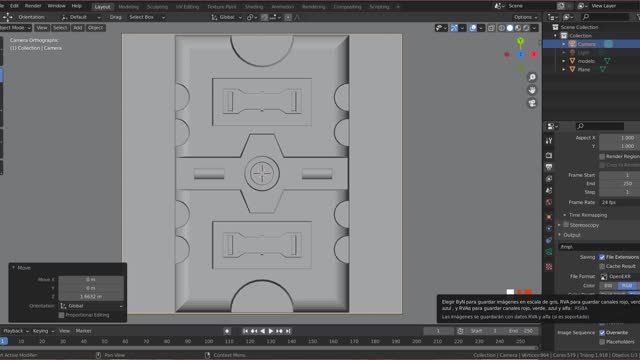The width and height of the screenshot is (640, 360).
Task: Toggle camera view icon in viewport
Action: 532,103
